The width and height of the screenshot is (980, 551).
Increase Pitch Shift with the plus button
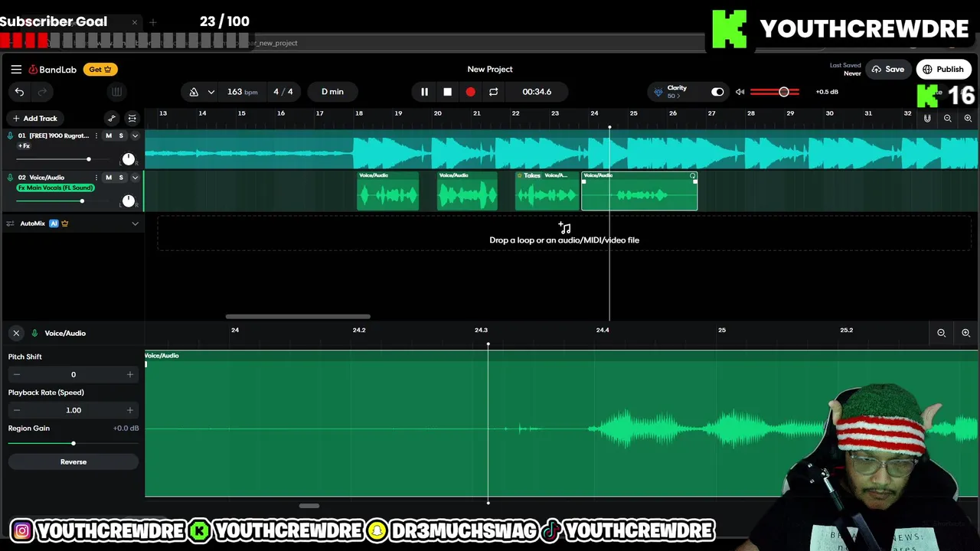129,375
